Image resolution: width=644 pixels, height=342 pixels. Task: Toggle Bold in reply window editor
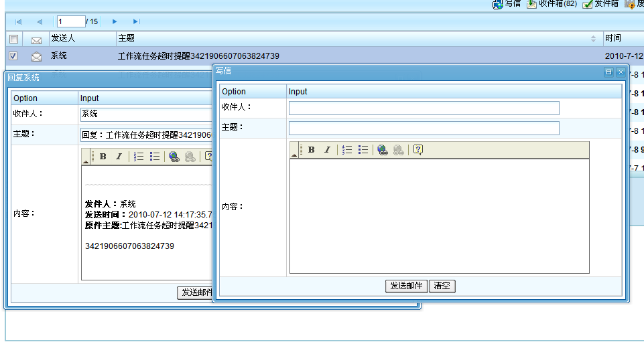tap(103, 157)
